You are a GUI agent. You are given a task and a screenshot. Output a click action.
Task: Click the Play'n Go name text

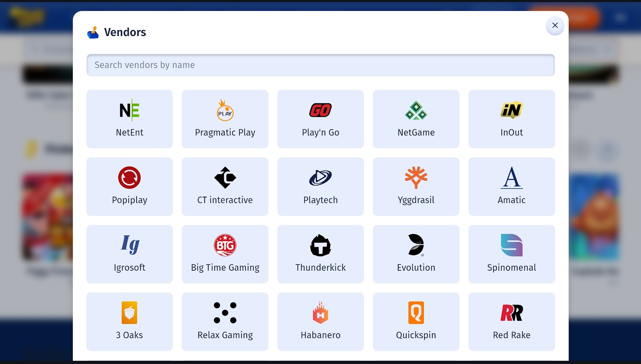tap(320, 133)
